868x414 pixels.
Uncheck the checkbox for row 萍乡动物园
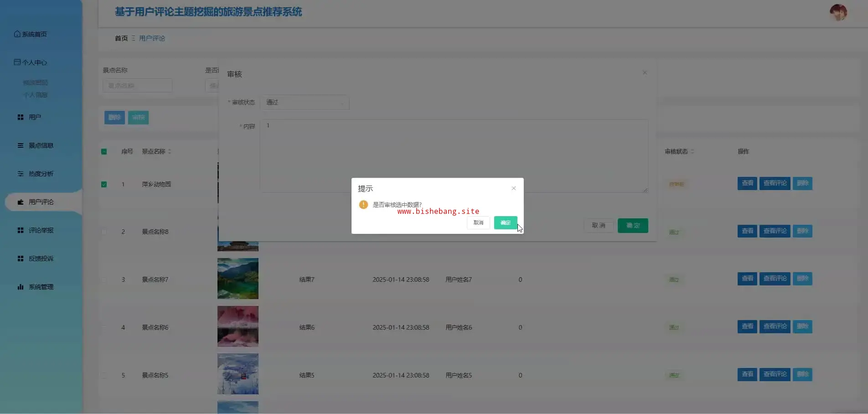coord(104,184)
